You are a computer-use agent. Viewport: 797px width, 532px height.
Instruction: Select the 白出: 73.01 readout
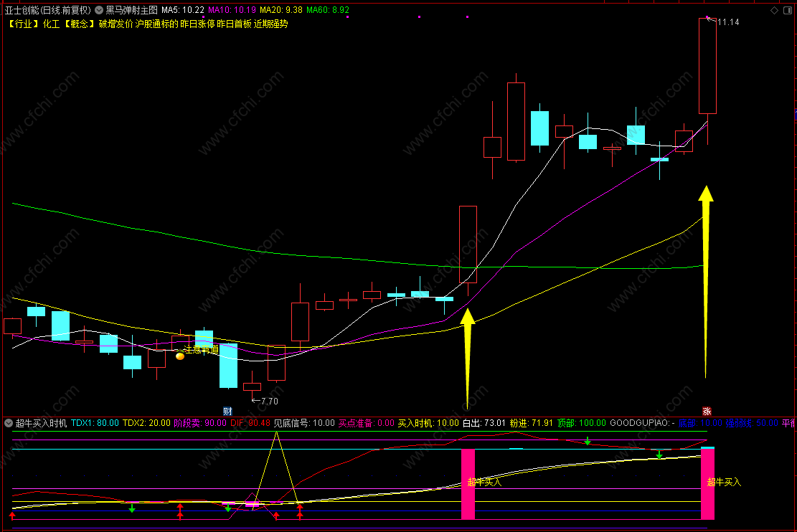tap(484, 423)
